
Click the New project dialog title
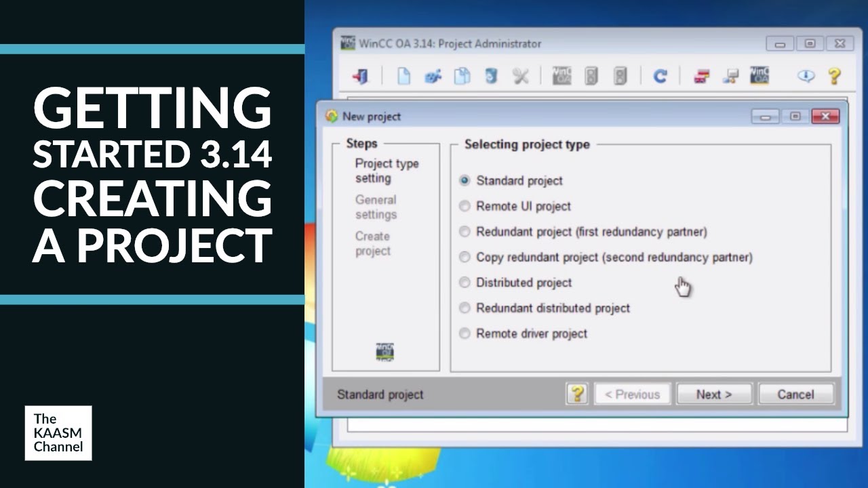[372, 117]
